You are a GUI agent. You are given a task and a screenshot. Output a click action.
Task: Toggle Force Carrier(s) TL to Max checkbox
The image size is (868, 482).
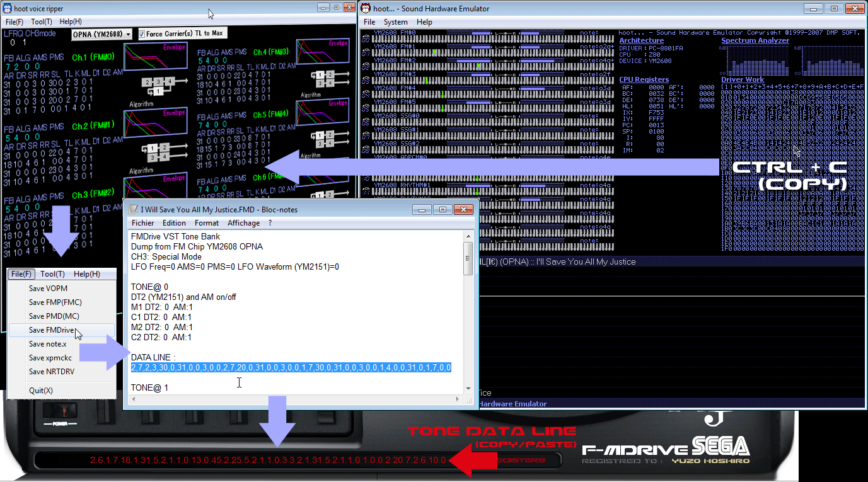[x=142, y=34]
